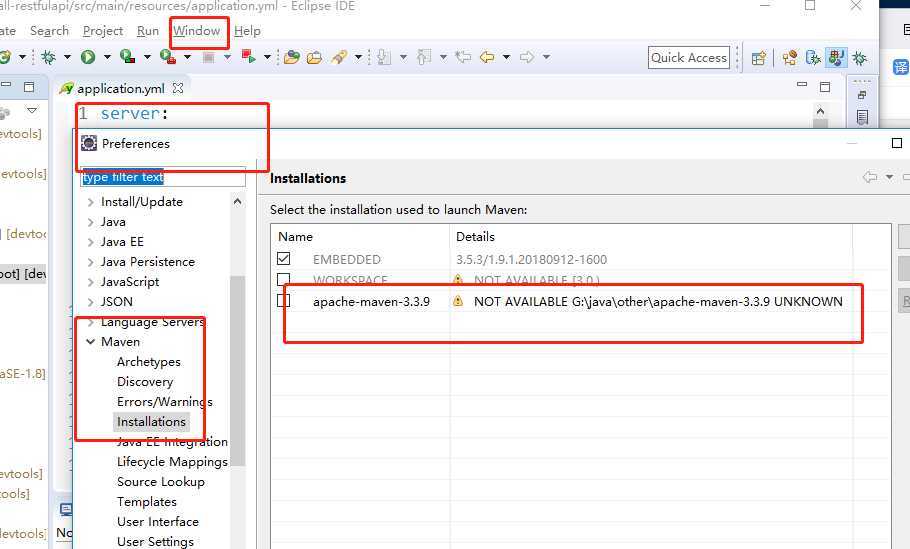Viewport: 910px width, 549px height.
Task: Select Source Lookup under Maven
Action: click(x=161, y=482)
